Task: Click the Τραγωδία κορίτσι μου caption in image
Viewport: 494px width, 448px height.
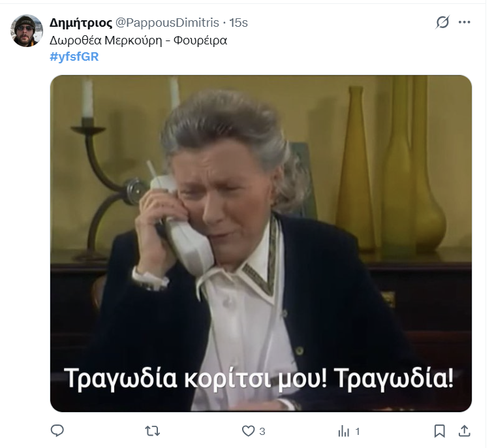Action: tap(259, 379)
